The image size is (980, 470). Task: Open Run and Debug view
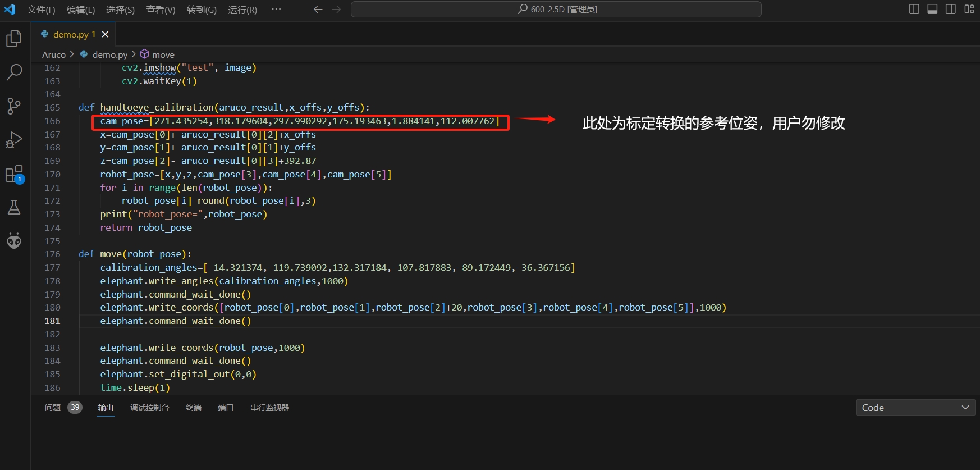pos(14,140)
